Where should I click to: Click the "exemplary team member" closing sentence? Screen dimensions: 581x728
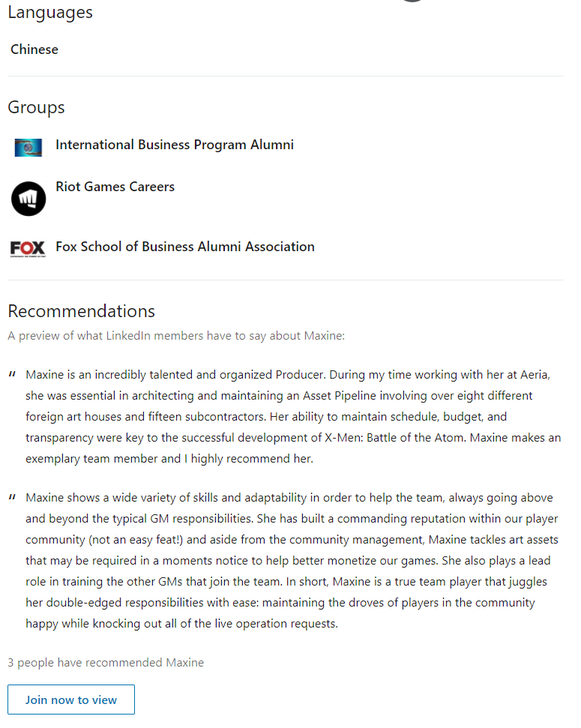[169, 459]
